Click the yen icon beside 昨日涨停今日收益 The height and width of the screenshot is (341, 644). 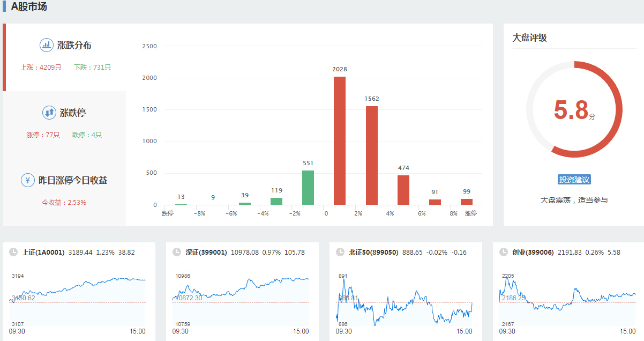tap(28, 180)
